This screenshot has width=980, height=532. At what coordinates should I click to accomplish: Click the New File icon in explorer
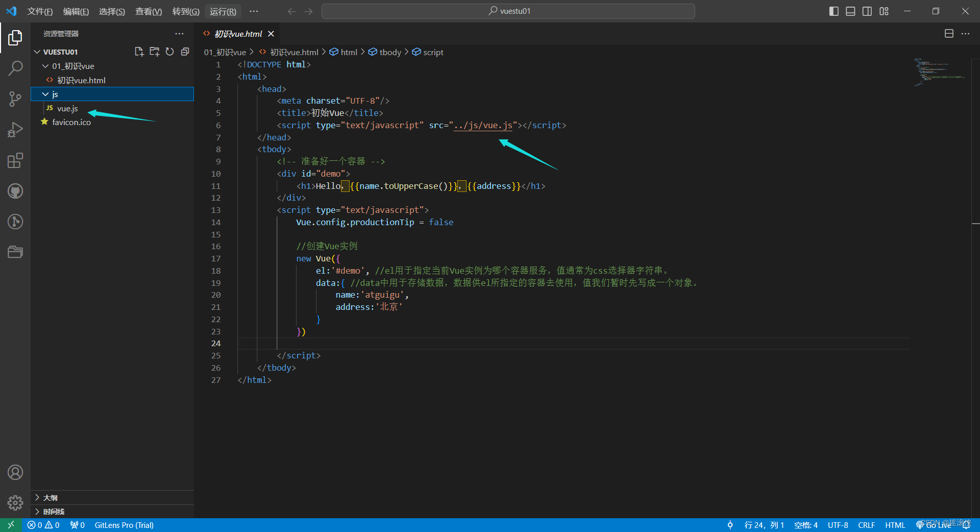pos(139,52)
